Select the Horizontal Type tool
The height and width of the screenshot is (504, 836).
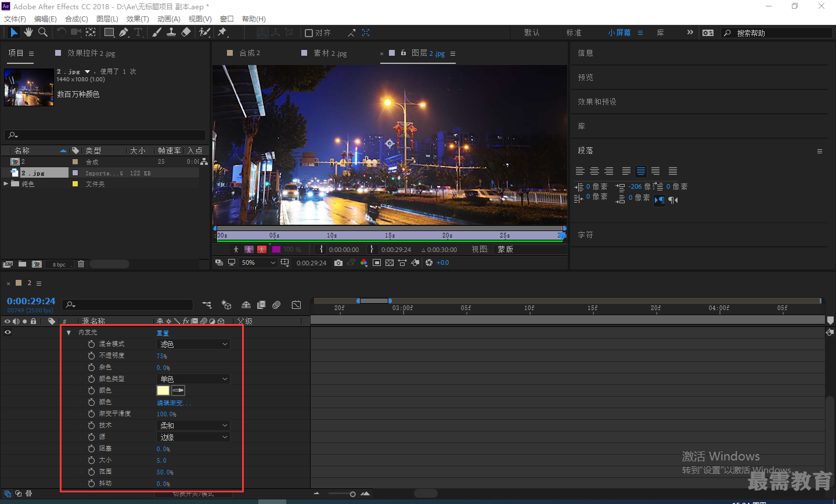pyautogui.click(x=138, y=33)
